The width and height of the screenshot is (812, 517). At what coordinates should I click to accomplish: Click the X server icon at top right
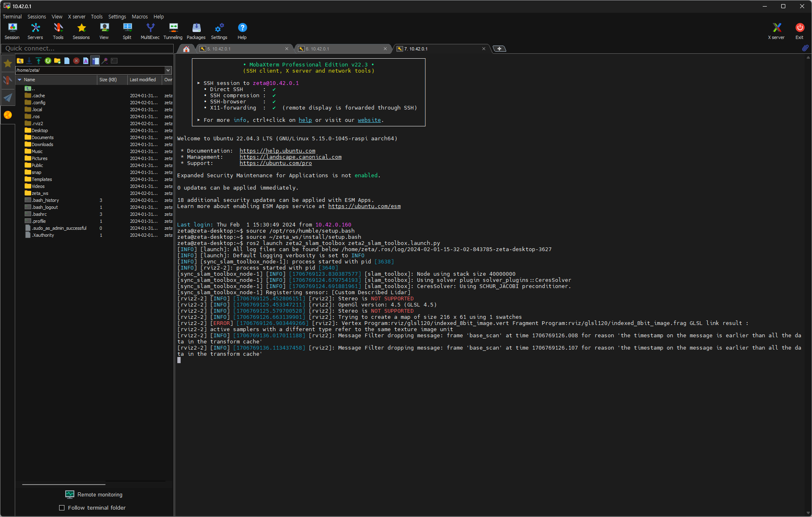[x=776, y=31]
